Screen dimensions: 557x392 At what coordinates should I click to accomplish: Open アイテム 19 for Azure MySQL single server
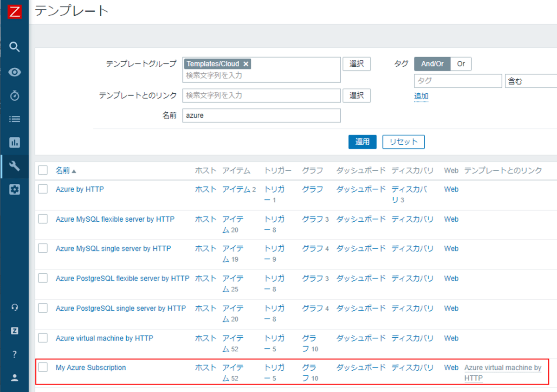click(x=233, y=253)
